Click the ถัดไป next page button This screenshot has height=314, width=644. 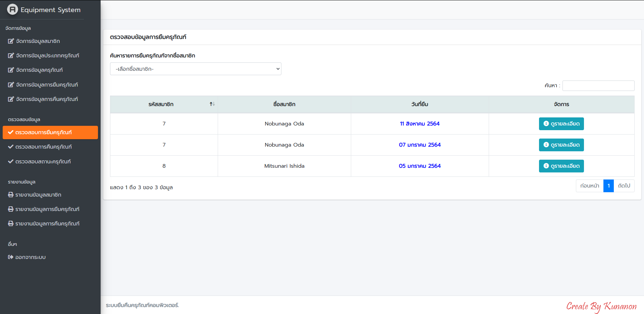(624, 186)
